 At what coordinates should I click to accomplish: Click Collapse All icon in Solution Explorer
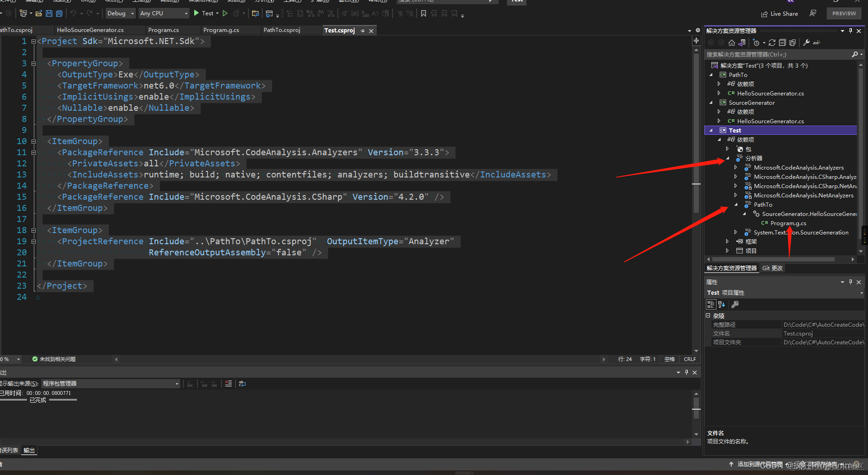pyautogui.click(x=782, y=43)
